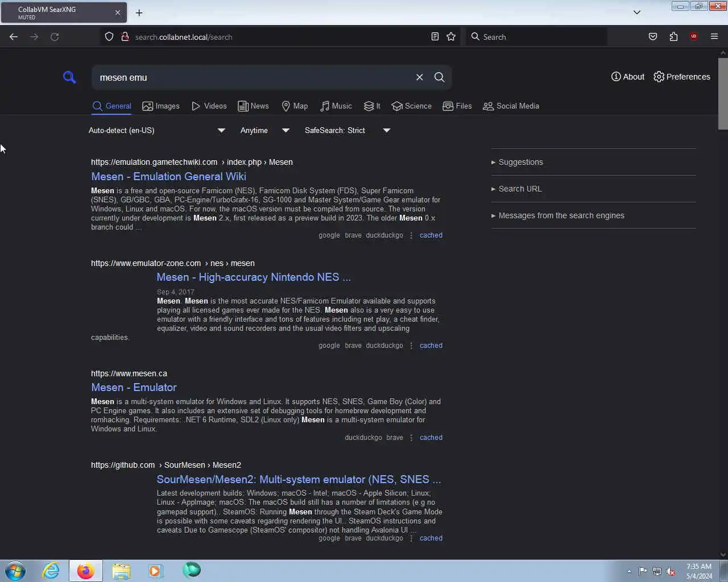Switch to the Map tab

click(x=295, y=106)
